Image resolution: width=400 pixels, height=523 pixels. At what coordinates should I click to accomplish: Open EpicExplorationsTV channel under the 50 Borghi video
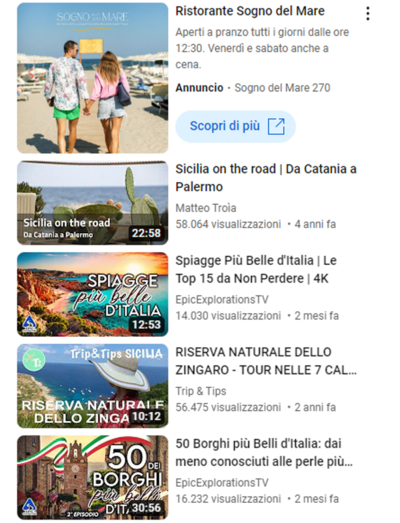[x=222, y=483]
